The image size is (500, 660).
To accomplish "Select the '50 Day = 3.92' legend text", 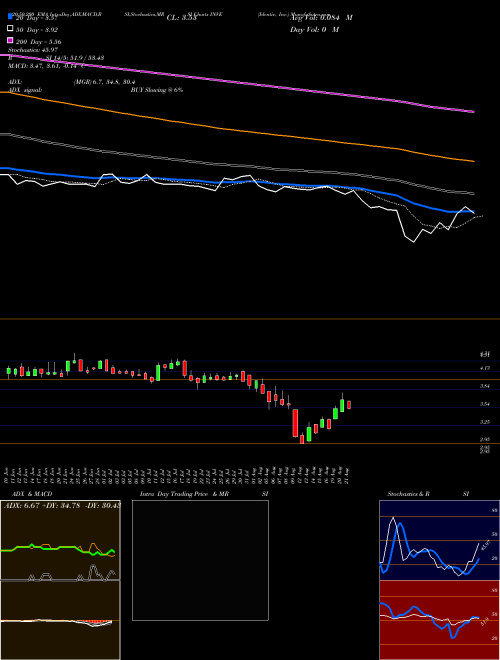I will tap(37, 30).
